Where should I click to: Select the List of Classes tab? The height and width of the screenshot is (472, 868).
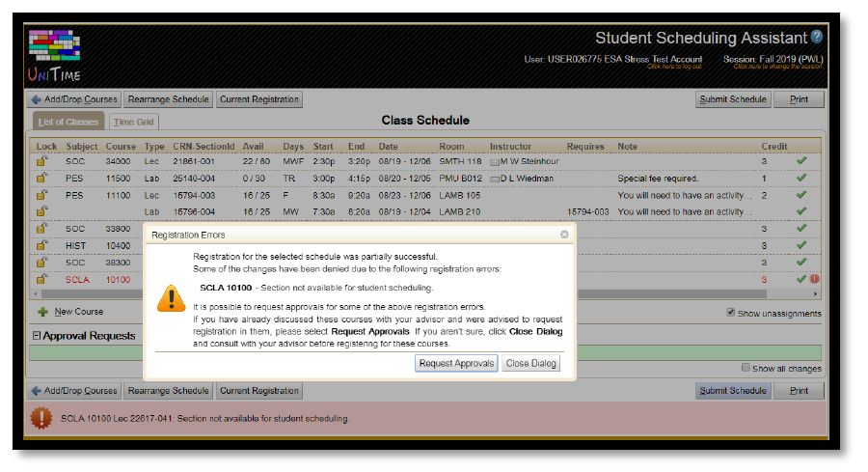click(68, 123)
